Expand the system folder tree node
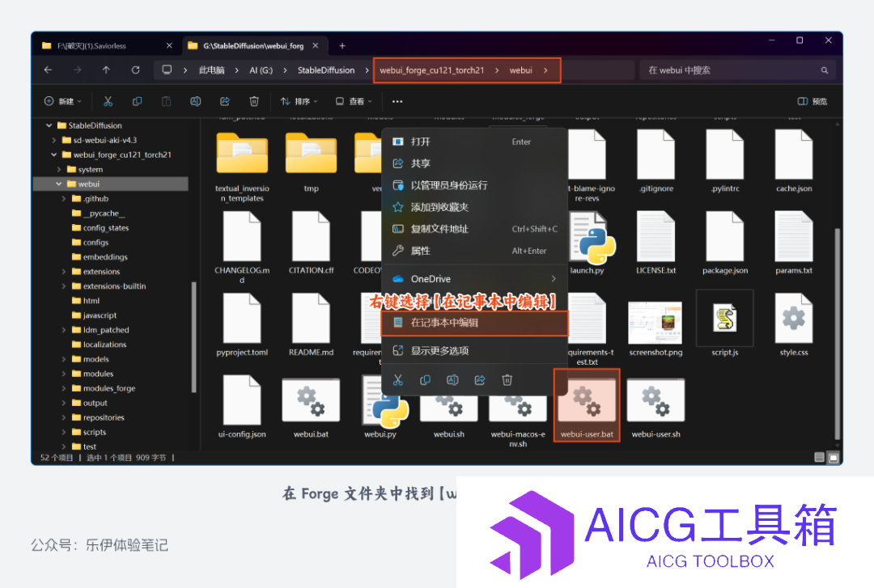 pos(58,169)
